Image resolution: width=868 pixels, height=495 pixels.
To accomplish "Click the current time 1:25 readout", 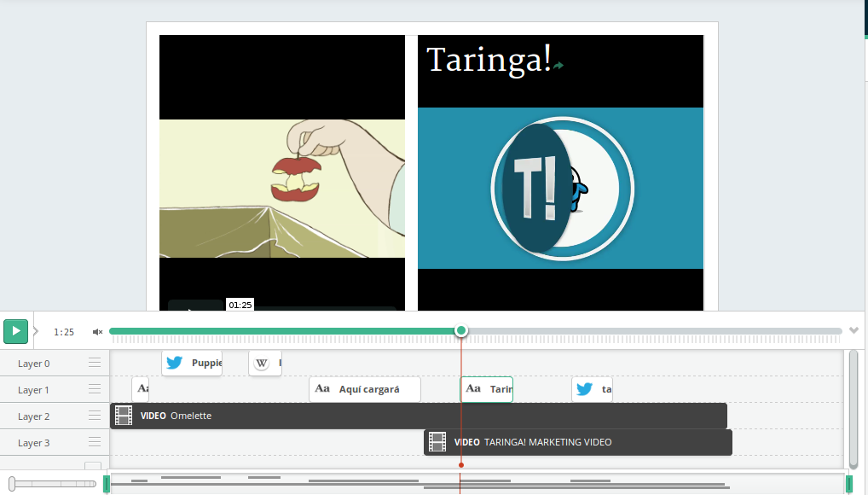I will (64, 332).
